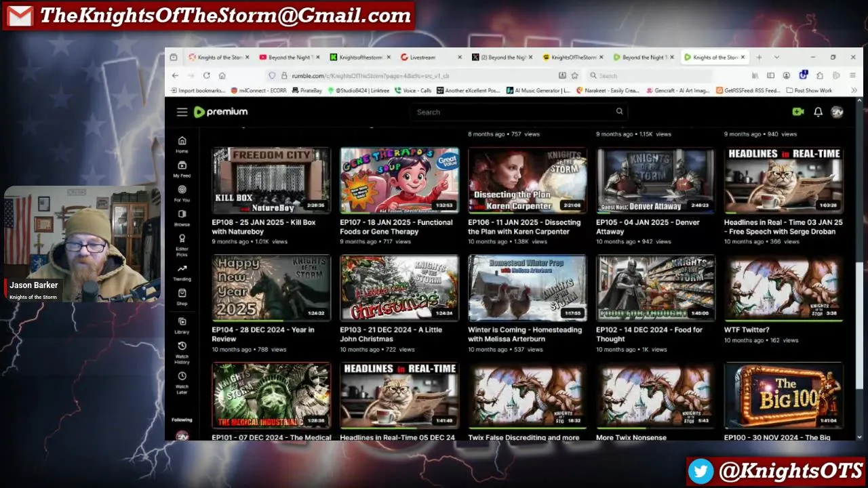The image size is (868, 488).
Task: Open Editor Picks in sidebar
Action: [182, 245]
